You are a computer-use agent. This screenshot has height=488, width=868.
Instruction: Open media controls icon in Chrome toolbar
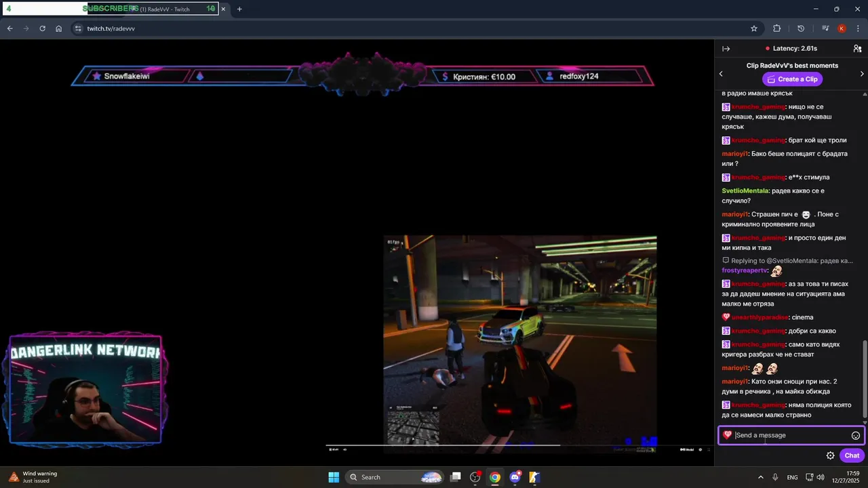(825, 28)
